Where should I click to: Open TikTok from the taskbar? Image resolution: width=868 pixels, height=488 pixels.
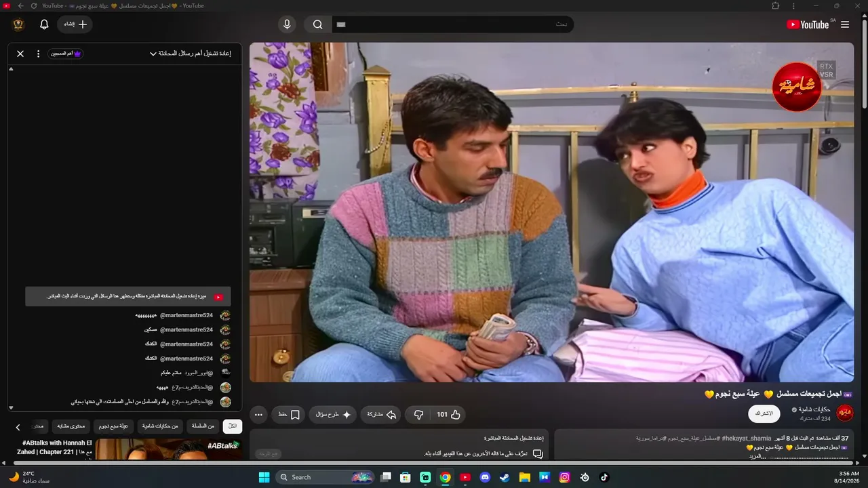(604, 477)
